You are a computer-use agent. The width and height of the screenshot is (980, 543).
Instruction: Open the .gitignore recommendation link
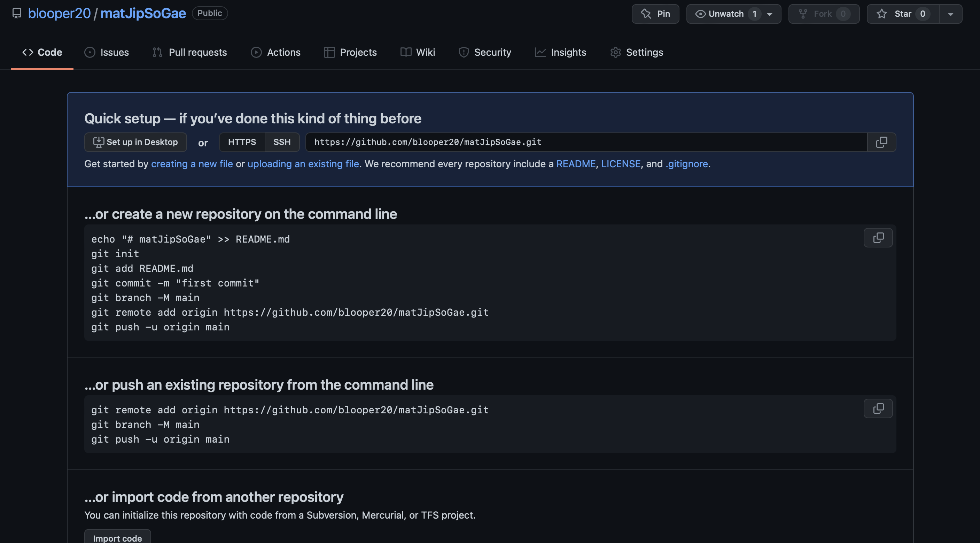686,164
